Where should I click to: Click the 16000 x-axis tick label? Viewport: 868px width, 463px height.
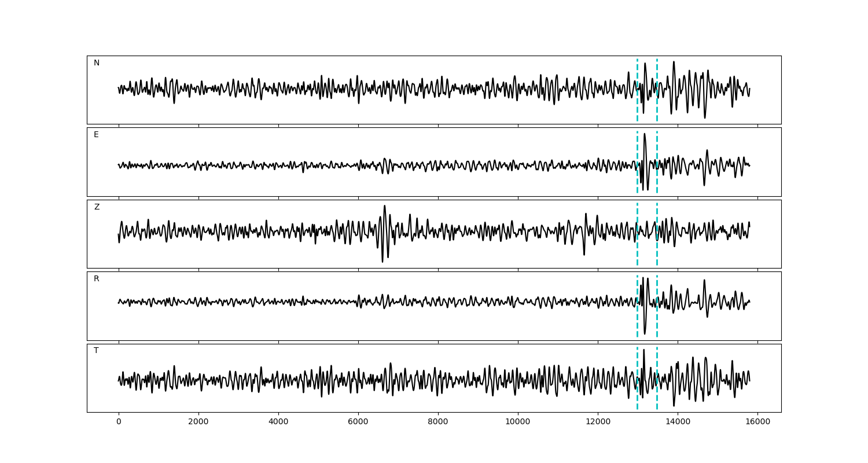tap(757, 422)
